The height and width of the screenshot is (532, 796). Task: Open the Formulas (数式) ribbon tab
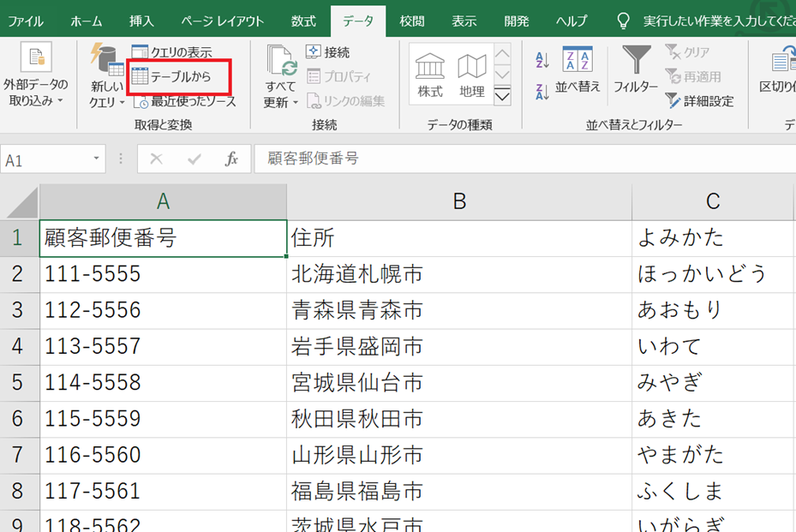pos(302,21)
